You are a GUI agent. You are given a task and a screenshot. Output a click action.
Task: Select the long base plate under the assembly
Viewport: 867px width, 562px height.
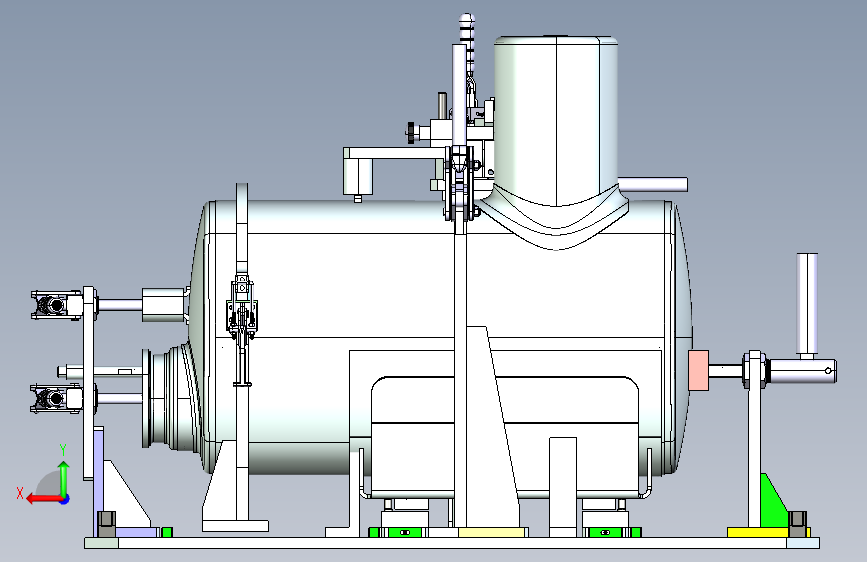click(452, 543)
